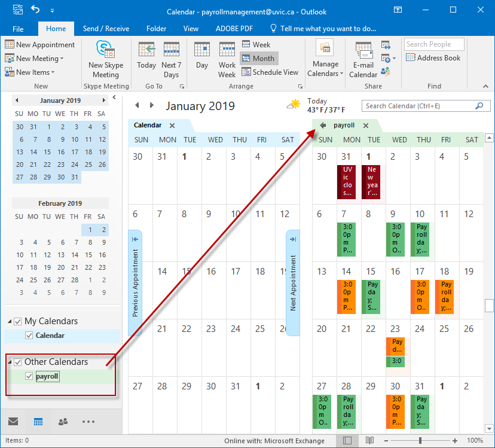Uncheck the Calendar checkbox
Viewport: 495px width, 448px height.
[29, 335]
